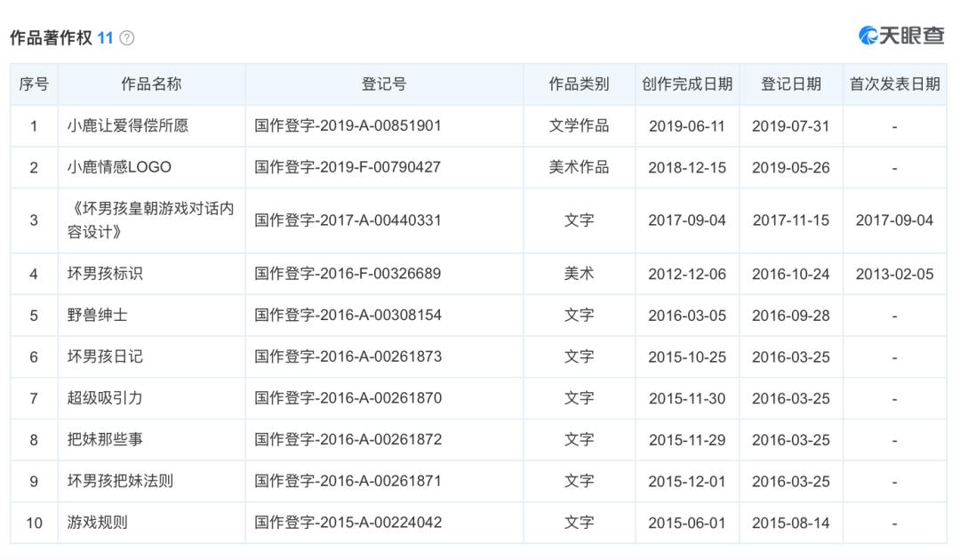The image size is (960, 560).
Task: Click the 天眼查 logo
Action: point(900,36)
